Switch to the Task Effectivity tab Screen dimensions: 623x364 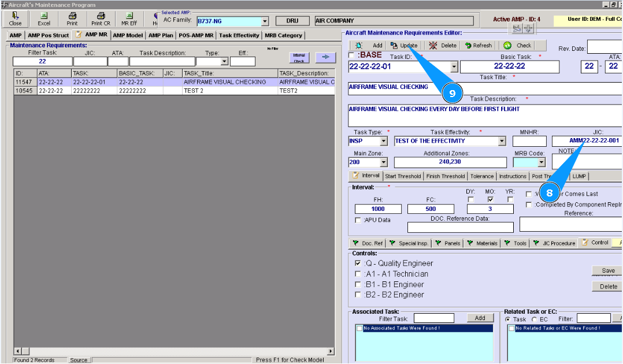(x=239, y=35)
